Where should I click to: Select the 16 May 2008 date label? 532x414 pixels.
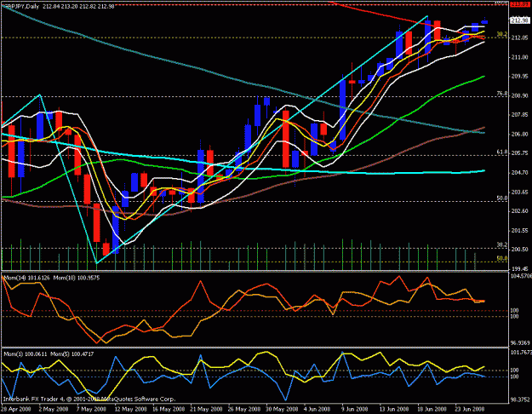coord(169,409)
